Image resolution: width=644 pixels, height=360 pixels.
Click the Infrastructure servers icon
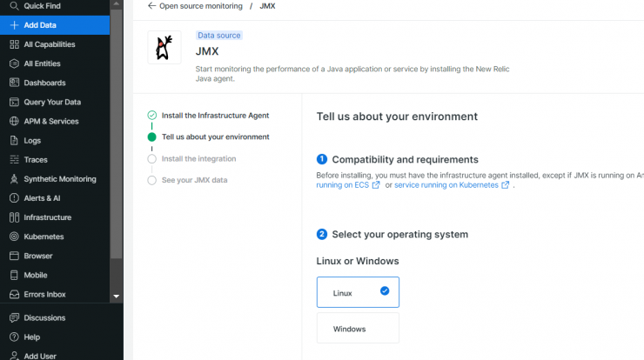(x=14, y=217)
